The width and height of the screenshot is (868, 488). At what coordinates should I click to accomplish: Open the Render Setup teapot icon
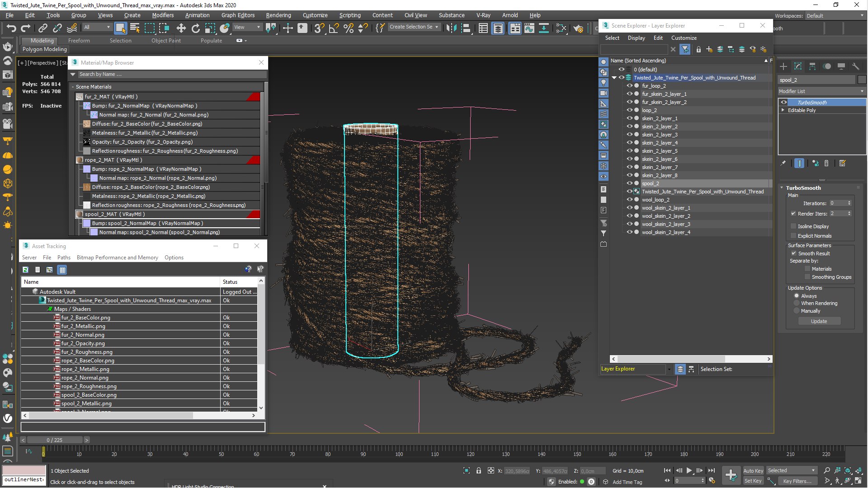(578, 28)
